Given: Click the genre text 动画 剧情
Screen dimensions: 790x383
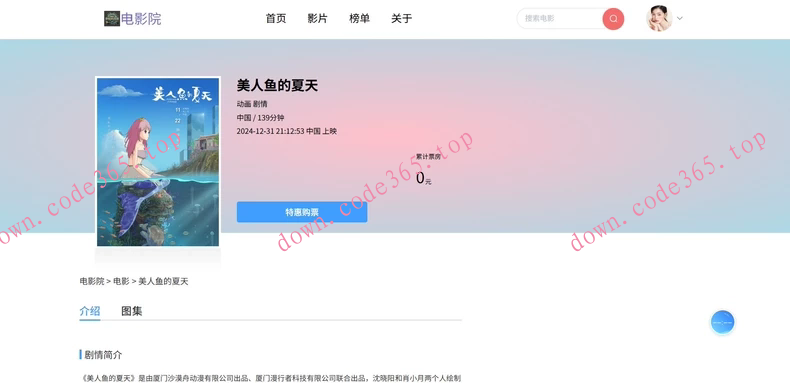Looking at the screenshot, I should pyautogui.click(x=252, y=104).
